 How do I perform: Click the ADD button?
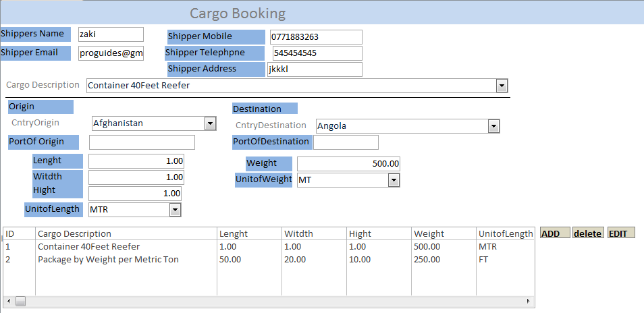pyautogui.click(x=555, y=233)
